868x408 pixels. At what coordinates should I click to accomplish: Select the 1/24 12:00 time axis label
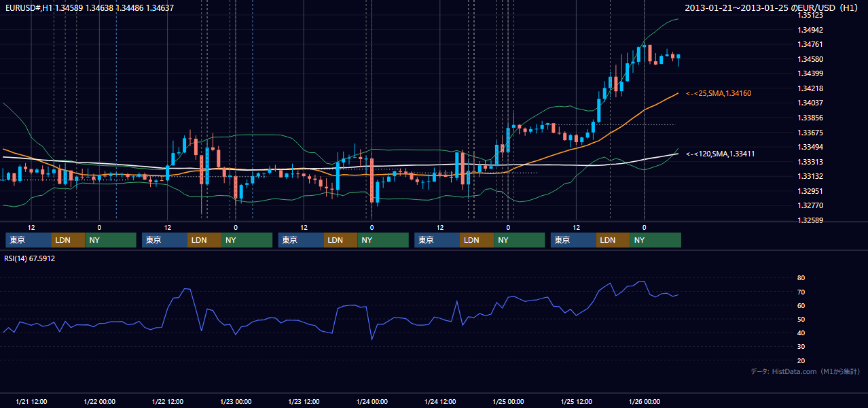point(440,402)
